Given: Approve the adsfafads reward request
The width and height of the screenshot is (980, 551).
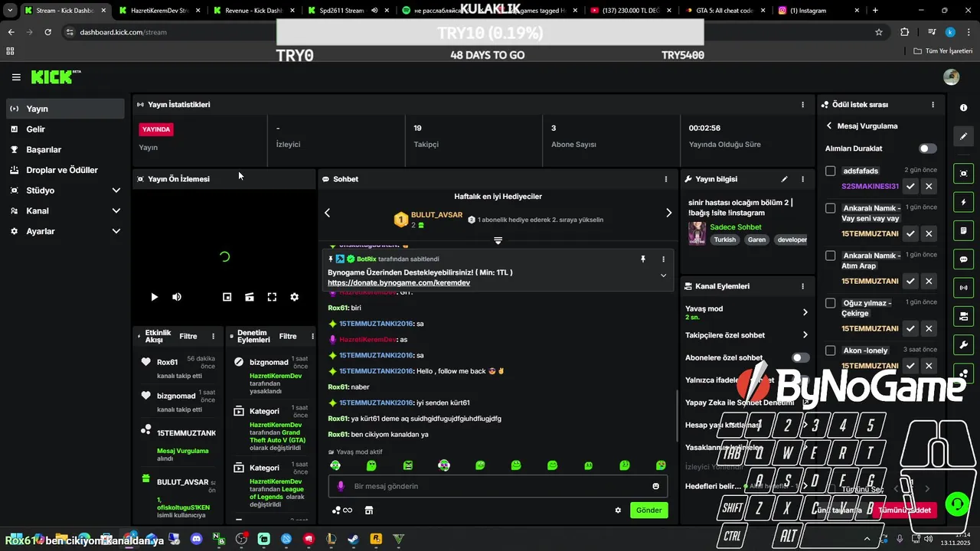Looking at the screenshot, I should [x=910, y=186].
